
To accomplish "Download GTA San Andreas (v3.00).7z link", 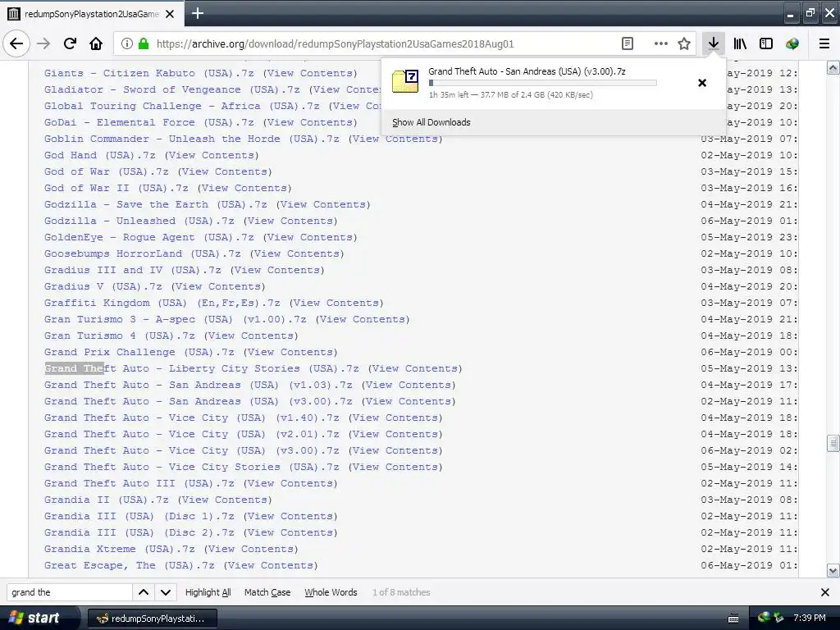I will (199, 401).
